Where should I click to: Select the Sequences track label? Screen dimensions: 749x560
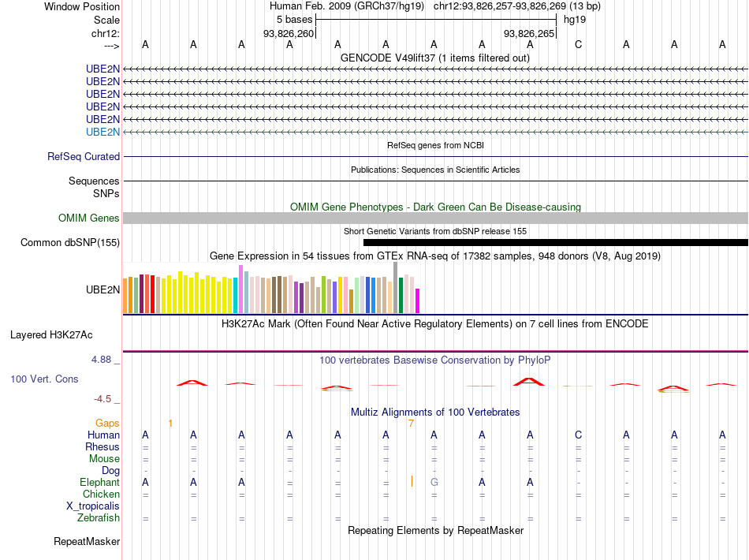pos(94,181)
